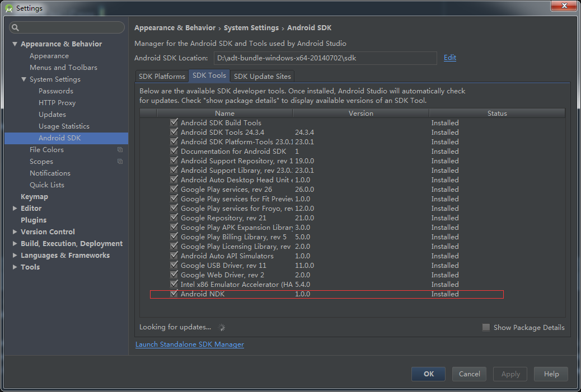The width and height of the screenshot is (581, 392).
Task: Click the Edit link for SDK location
Action: 450,58
